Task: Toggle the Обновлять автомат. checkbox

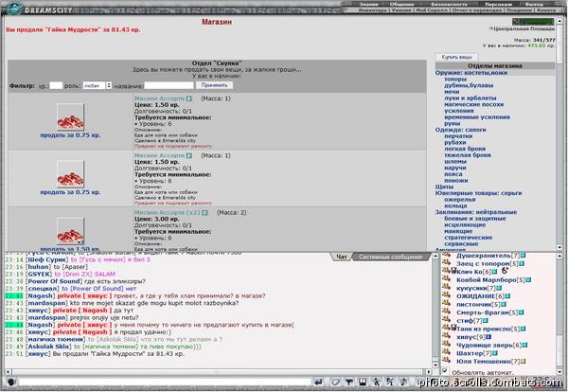Action: [x=445, y=370]
